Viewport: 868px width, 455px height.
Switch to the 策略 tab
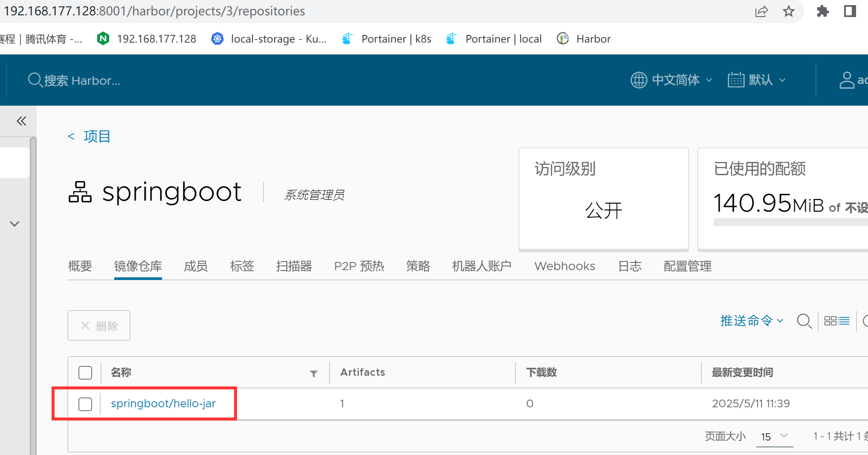(418, 266)
